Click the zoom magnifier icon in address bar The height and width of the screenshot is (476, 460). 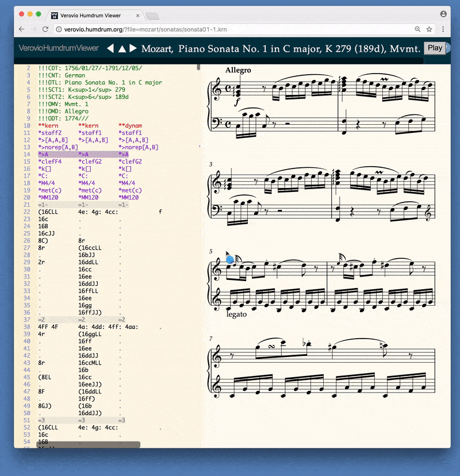(418, 29)
